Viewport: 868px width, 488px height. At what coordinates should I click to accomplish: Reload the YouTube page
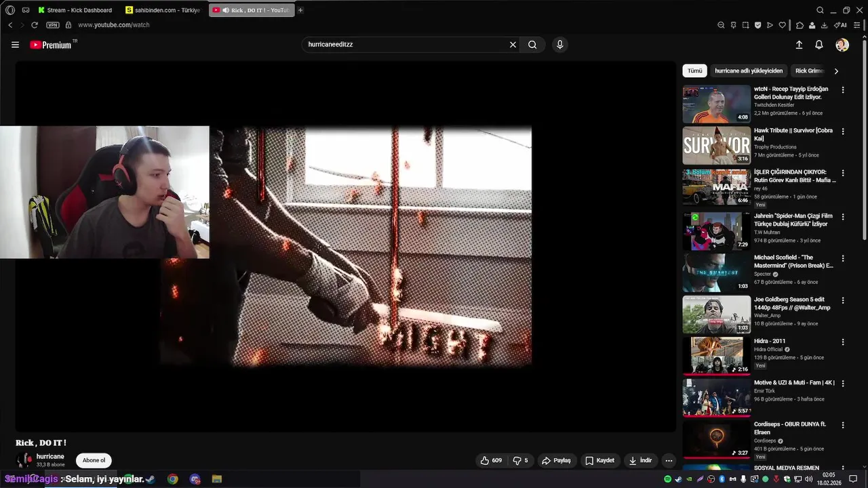tap(35, 25)
